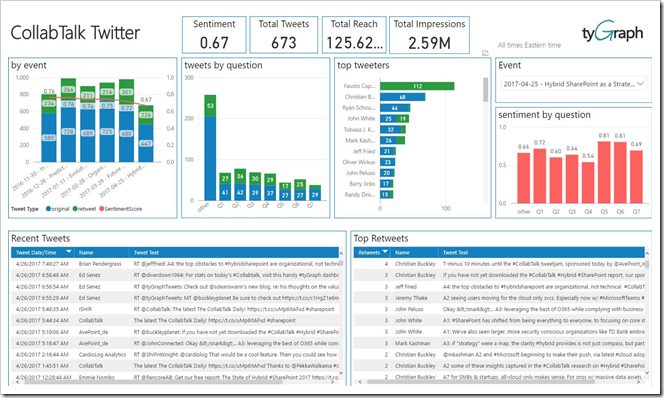
Task: Click the tyGraph logo
Action: pyautogui.click(x=612, y=32)
